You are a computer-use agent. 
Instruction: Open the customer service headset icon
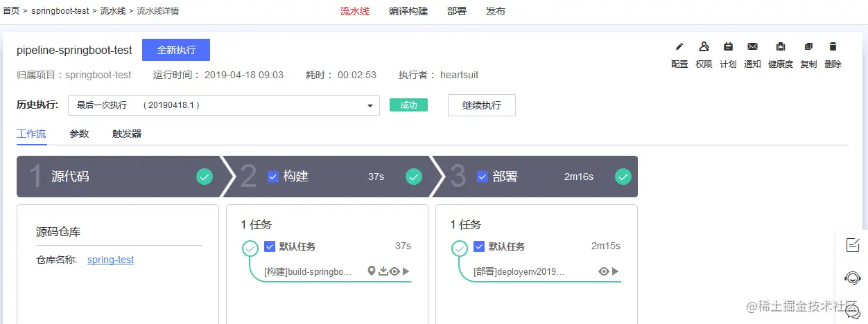853,278
